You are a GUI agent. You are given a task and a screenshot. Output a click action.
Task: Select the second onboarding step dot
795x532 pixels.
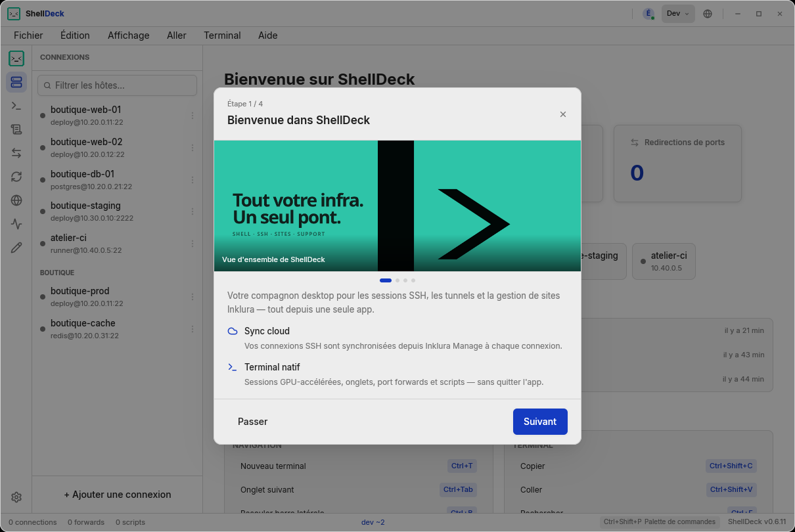click(397, 280)
